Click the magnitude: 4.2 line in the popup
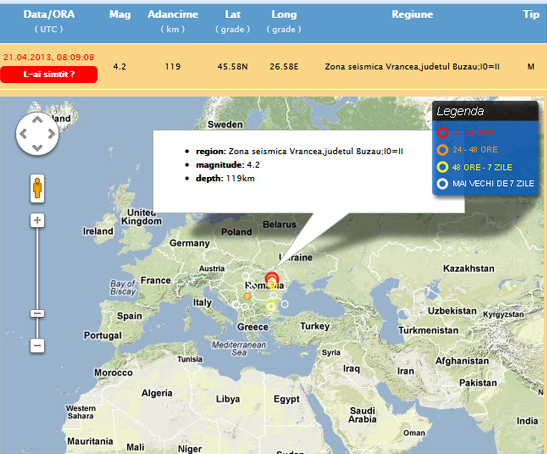The width and height of the screenshot is (547, 454). tap(228, 165)
